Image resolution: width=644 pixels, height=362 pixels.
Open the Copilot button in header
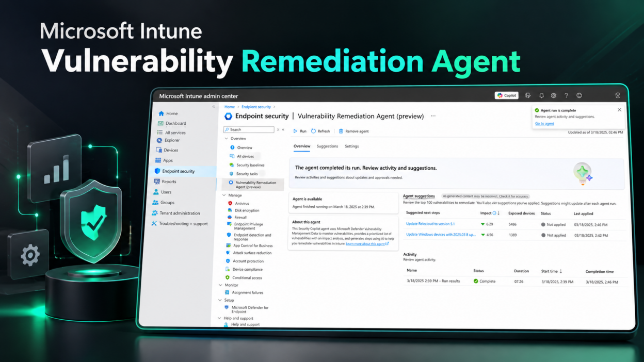[506, 95]
